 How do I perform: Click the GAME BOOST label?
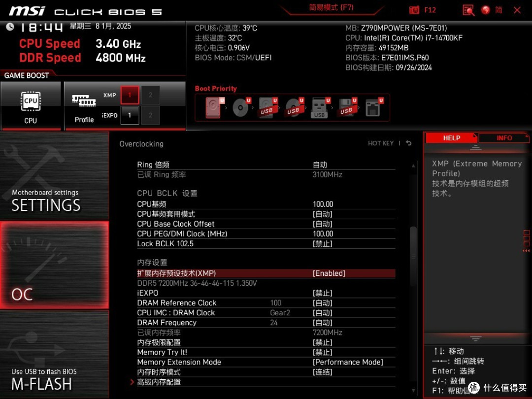click(x=27, y=75)
